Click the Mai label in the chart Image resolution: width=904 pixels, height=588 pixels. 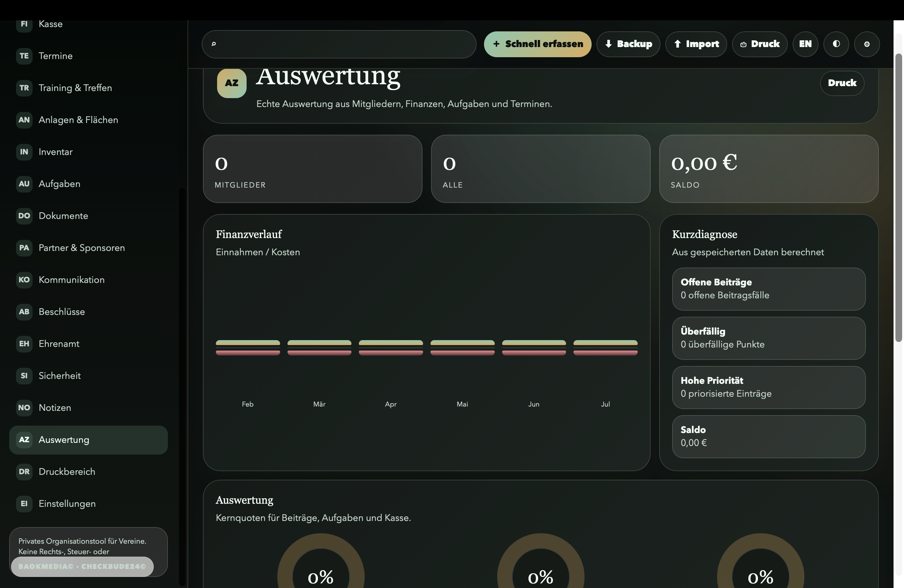click(x=462, y=404)
